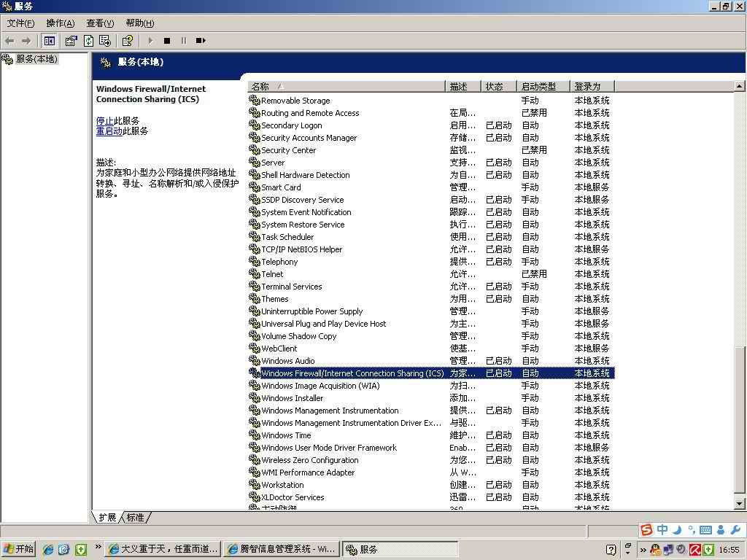The height and width of the screenshot is (560, 747).
Task: Toggle the console tree show/hide icon
Action: [49, 41]
